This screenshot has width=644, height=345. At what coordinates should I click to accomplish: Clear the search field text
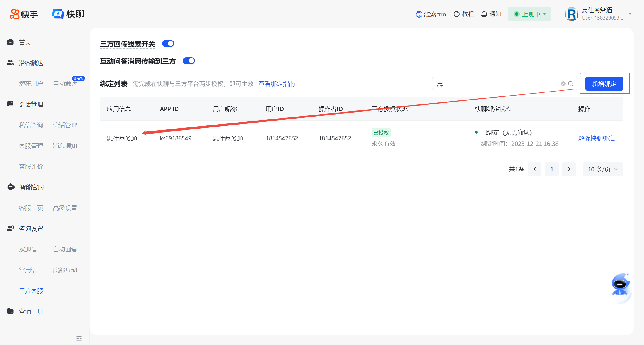pyautogui.click(x=563, y=84)
